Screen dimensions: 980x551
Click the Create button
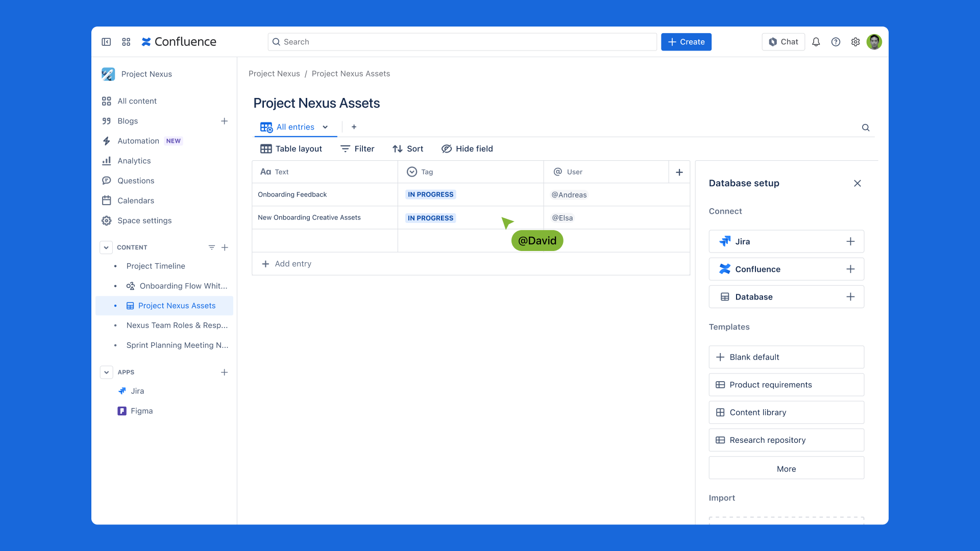(x=686, y=42)
